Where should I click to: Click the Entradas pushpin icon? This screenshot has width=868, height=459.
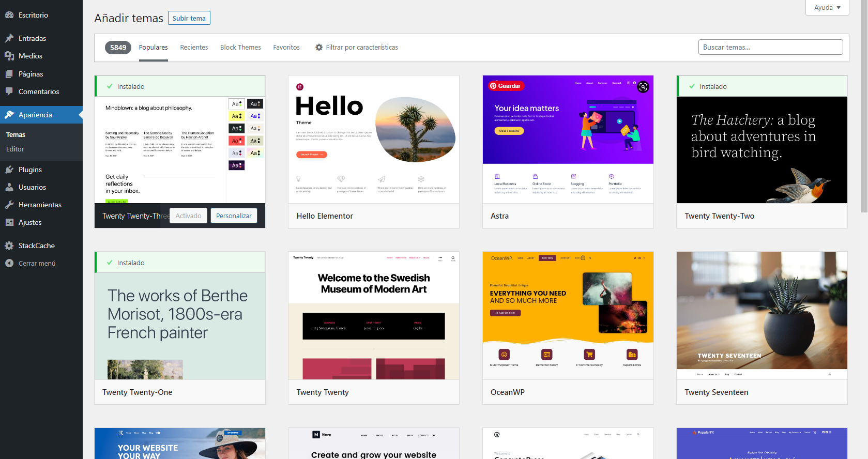(9, 38)
